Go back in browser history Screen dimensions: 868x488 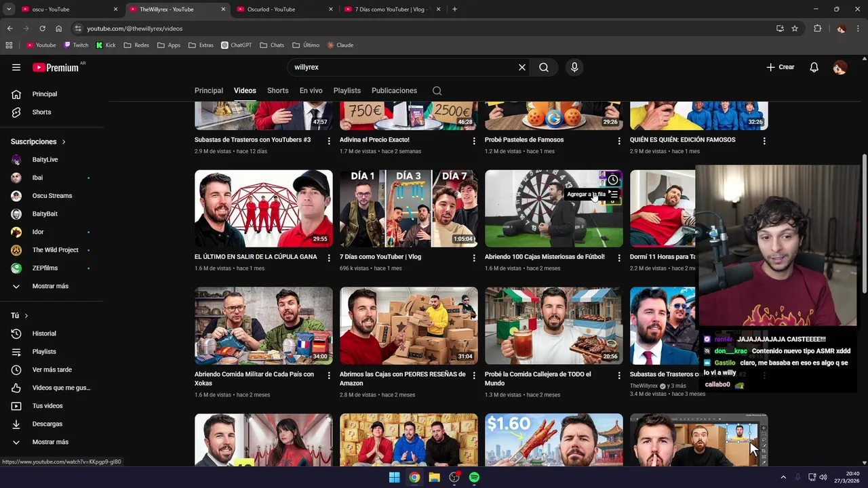point(9,28)
